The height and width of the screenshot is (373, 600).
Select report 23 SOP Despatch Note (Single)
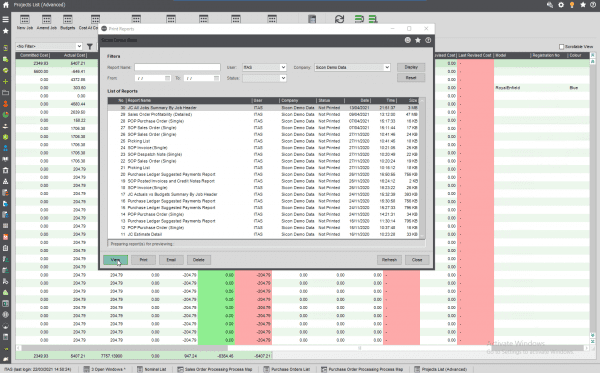click(263, 155)
